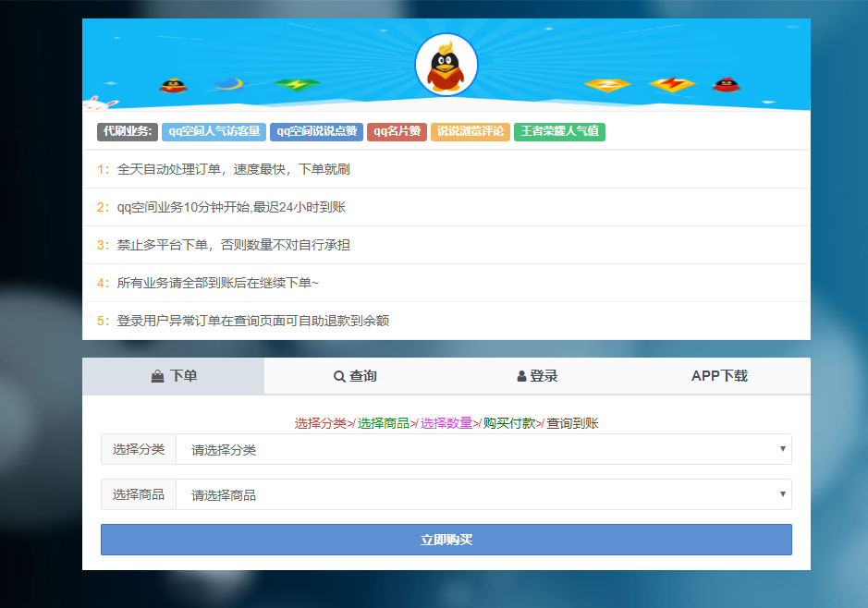
Task: Click the blue moon banner icon
Action: (231, 84)
